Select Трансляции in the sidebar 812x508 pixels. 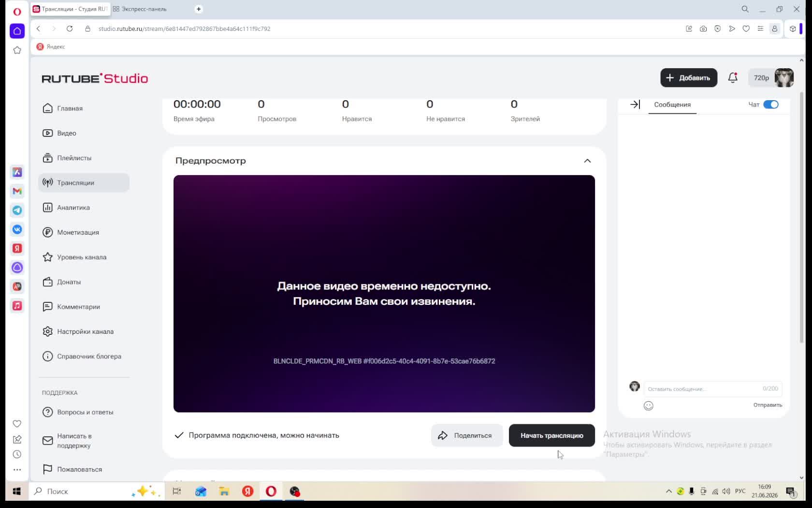84,182
